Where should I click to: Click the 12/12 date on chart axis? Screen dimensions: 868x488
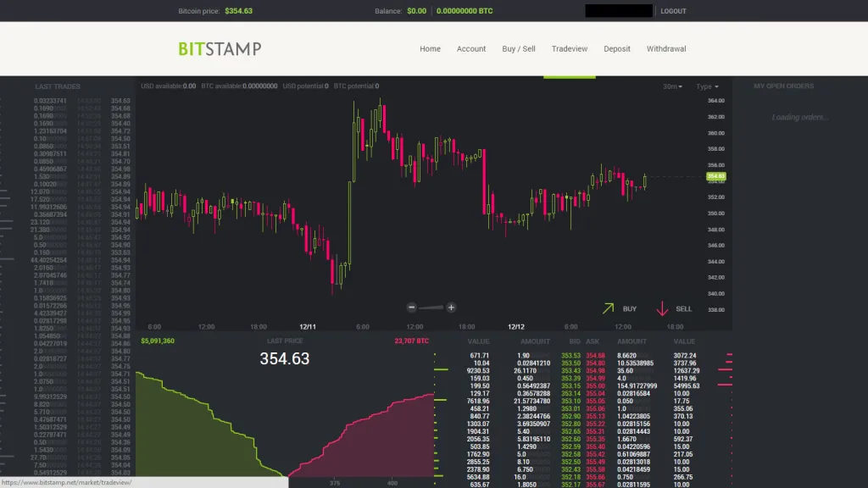coord(516,327)
